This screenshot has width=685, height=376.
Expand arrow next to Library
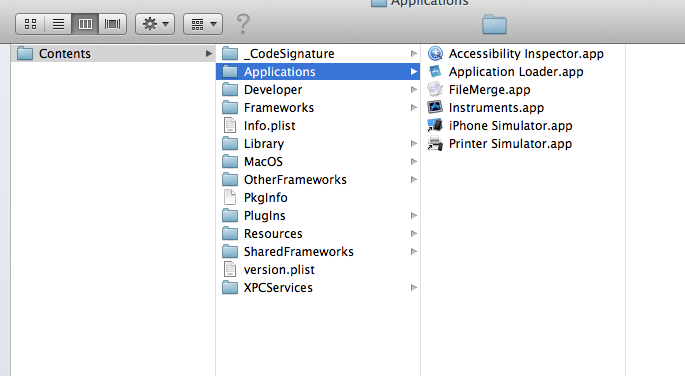click(414, 143)
